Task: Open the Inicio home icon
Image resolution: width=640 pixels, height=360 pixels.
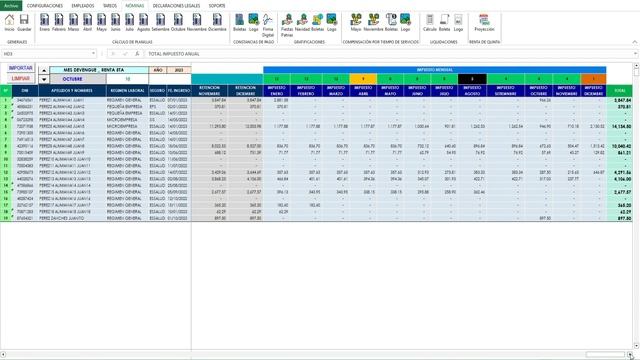Action: point(9,22)
